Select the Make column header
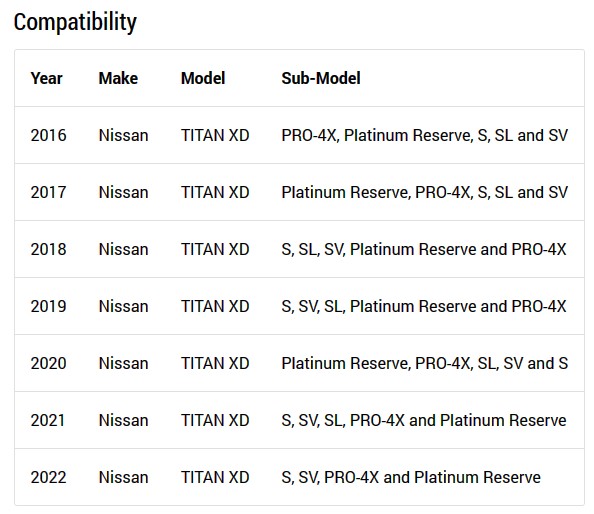This screenshot has height=514, width=594. 118,78
